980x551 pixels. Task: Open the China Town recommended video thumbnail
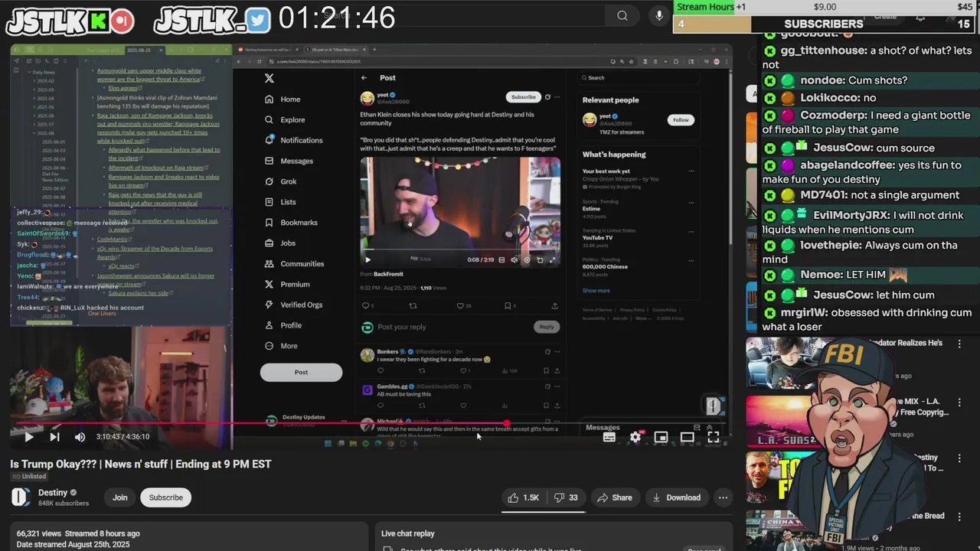click(777, 529)
